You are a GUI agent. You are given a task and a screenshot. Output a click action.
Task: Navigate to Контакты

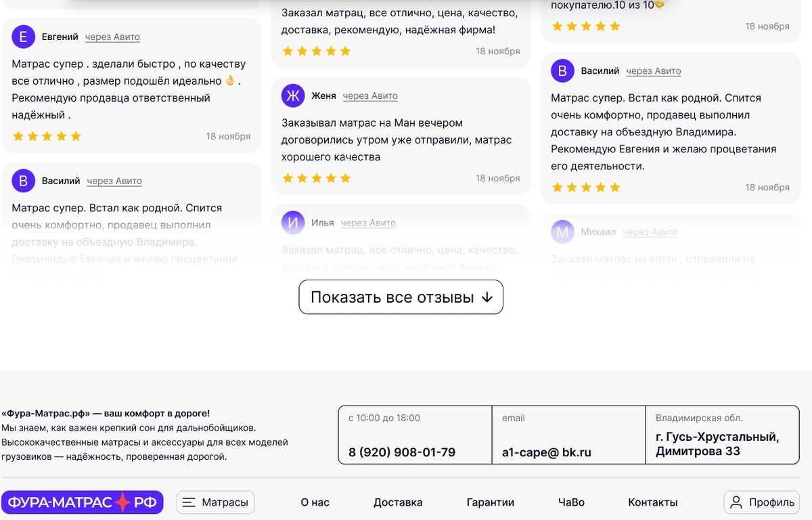tap(652, 502)
